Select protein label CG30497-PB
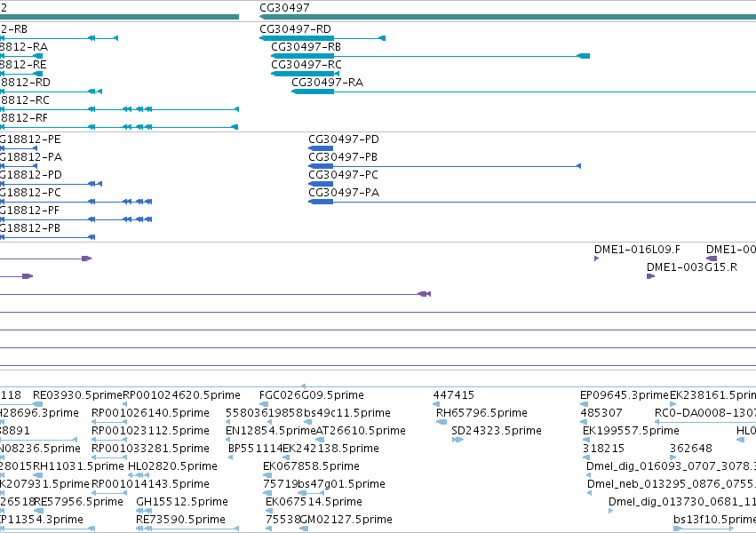This screenshot has height=533, width=756. [x=343, y=157]
